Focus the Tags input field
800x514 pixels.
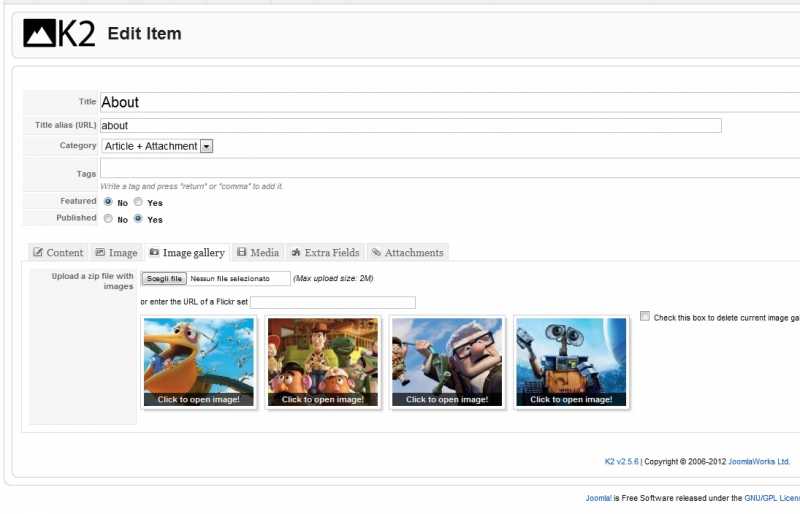coord(450,168)
